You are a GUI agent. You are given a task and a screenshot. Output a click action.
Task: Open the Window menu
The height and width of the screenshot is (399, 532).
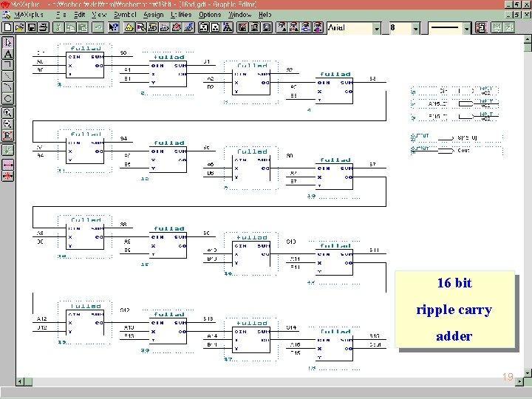[x=239, y=15]
